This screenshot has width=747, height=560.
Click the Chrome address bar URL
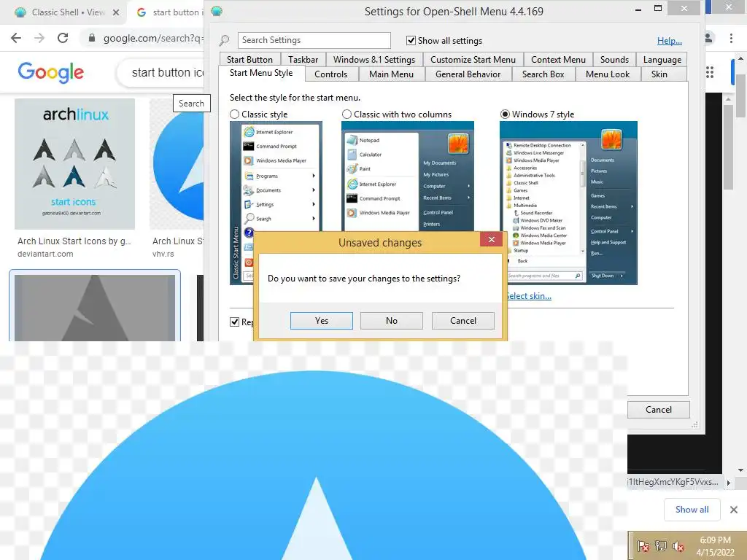click(153, 38)
